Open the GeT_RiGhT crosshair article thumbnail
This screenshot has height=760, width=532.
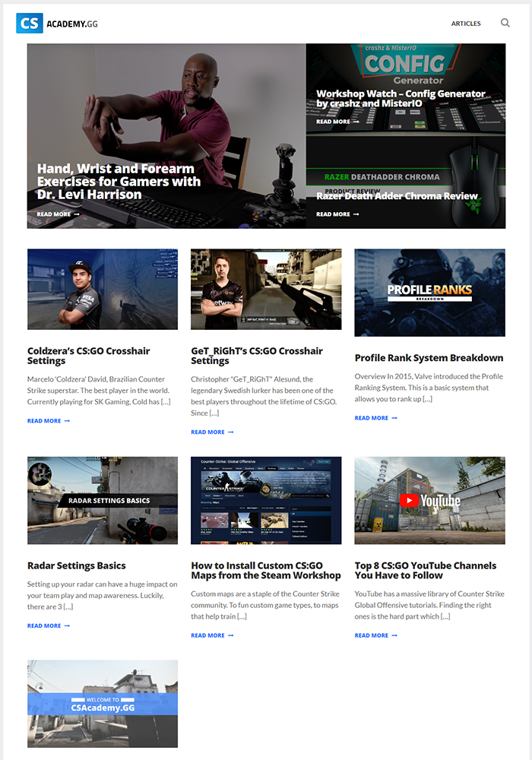(x=266, y=290)
